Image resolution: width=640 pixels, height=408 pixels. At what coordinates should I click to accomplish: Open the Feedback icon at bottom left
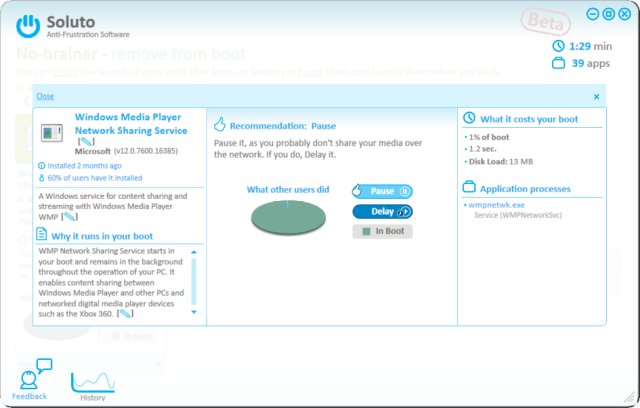pyautogui.click(x=36, y=374)
